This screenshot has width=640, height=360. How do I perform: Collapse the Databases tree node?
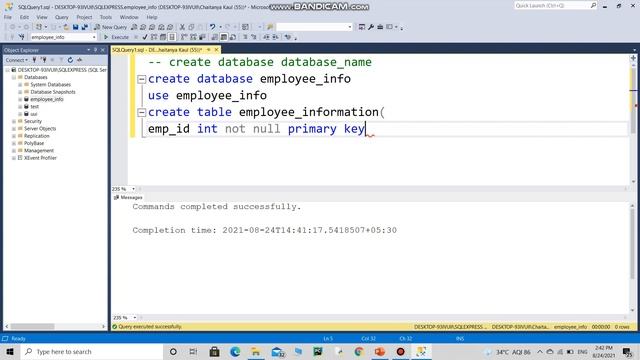tap(14, 77)
